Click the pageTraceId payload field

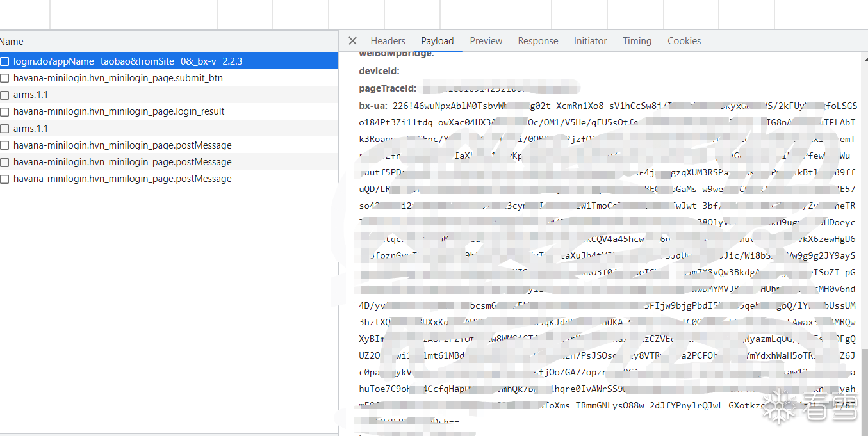pyautogui.click(x=388, y=88)
